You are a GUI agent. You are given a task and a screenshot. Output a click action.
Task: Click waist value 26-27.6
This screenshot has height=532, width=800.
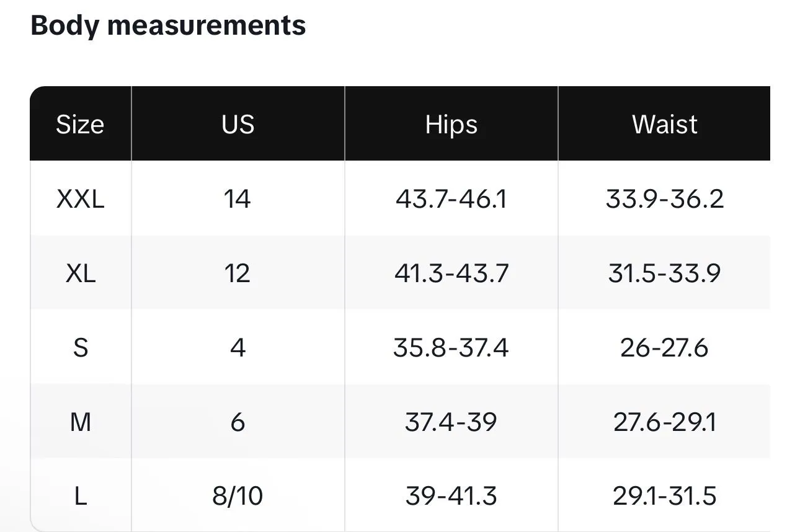(664, 347)
